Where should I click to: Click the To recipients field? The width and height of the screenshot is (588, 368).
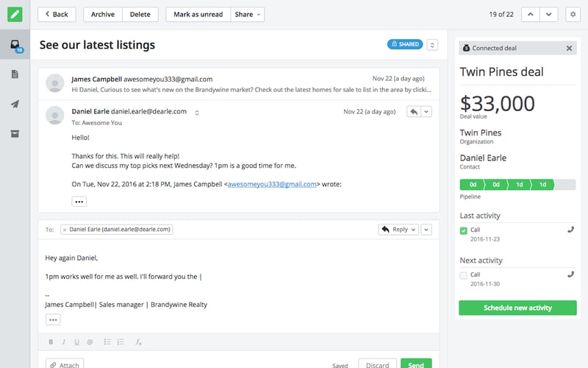tap(218, 230)
